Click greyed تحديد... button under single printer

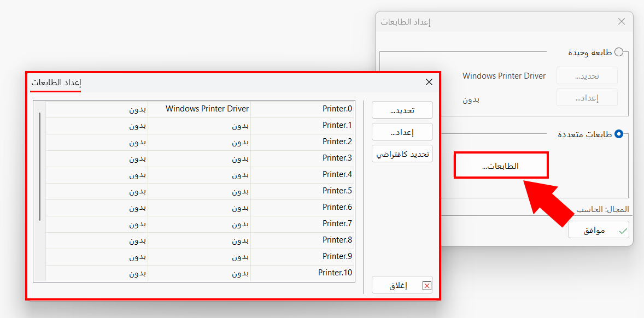click(x=587, y=76)
